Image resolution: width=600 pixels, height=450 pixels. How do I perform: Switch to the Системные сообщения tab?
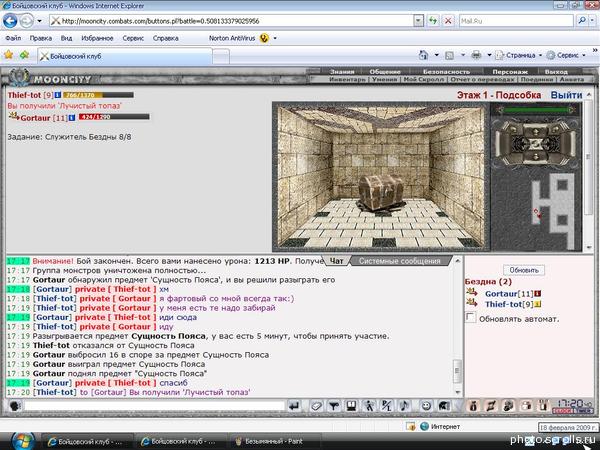[x=399, y=261]
